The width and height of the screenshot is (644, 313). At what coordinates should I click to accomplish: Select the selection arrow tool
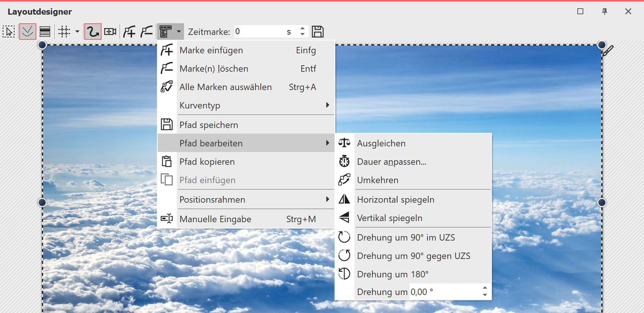click(9, 31)
